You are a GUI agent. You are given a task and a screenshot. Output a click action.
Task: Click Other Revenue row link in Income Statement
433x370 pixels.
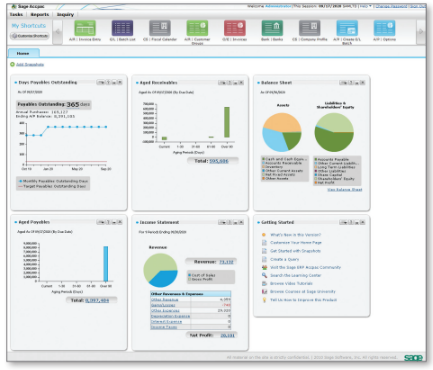[x=165, y=300]
